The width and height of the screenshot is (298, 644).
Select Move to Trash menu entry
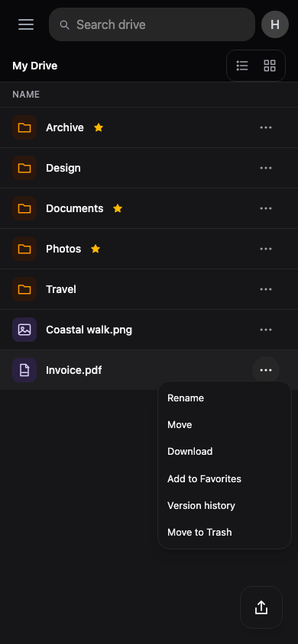coord(225,533)
